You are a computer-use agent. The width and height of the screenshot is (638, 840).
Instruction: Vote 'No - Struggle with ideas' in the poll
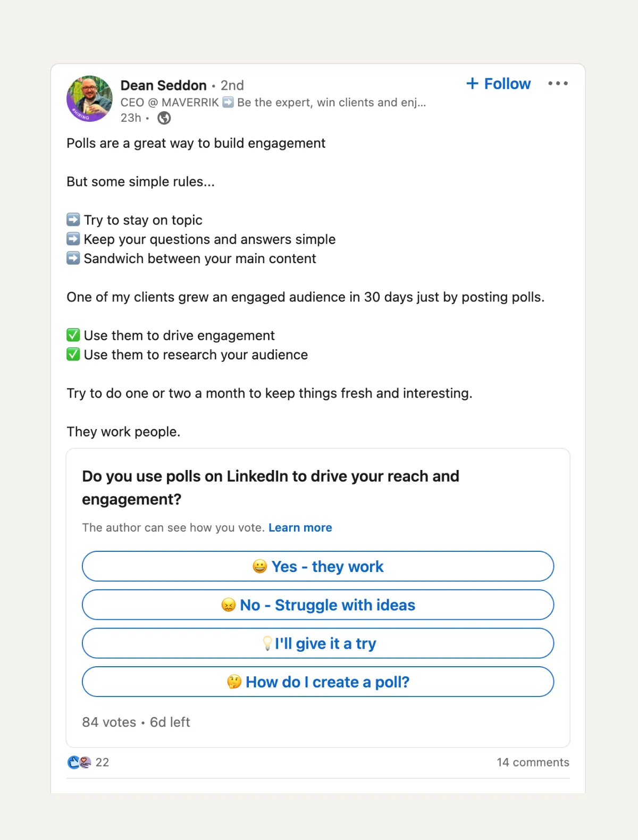(318, 604)
